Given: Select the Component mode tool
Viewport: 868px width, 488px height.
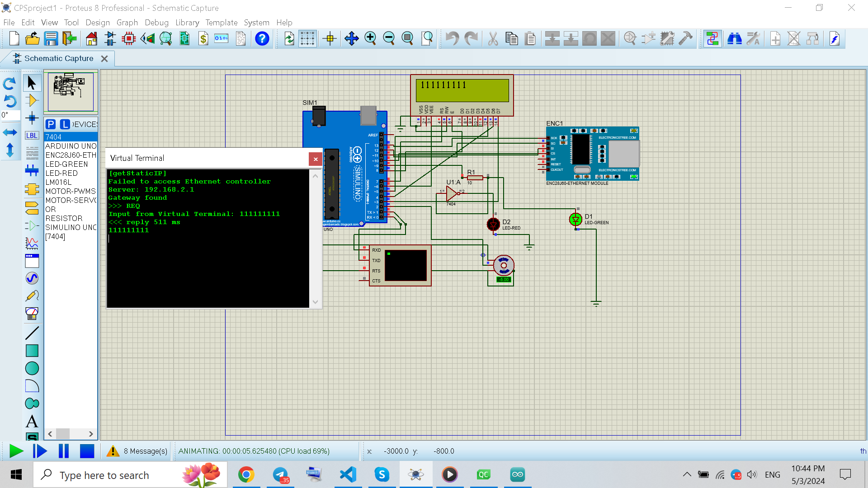Looking at the screenshot, I should (x=32, y=100).
